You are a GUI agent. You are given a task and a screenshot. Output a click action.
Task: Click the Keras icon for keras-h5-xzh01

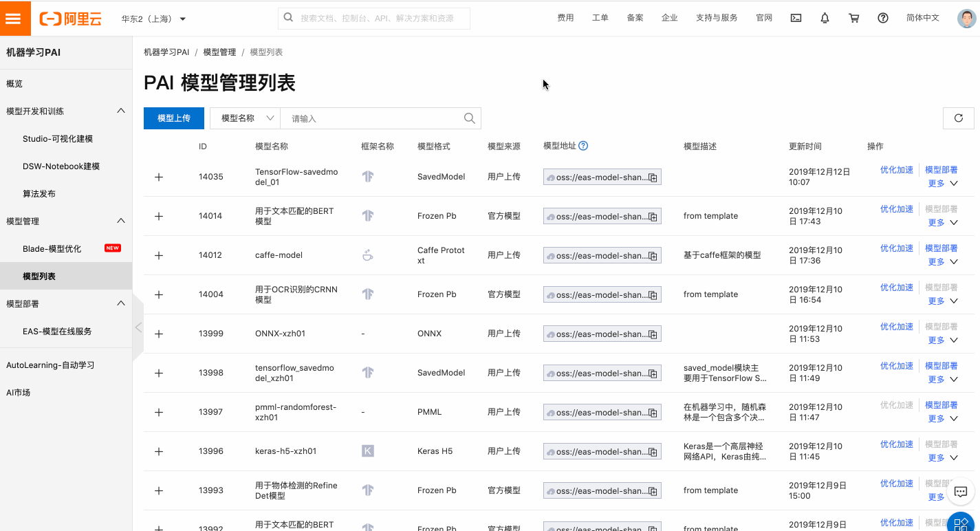[x=368, y=451]
